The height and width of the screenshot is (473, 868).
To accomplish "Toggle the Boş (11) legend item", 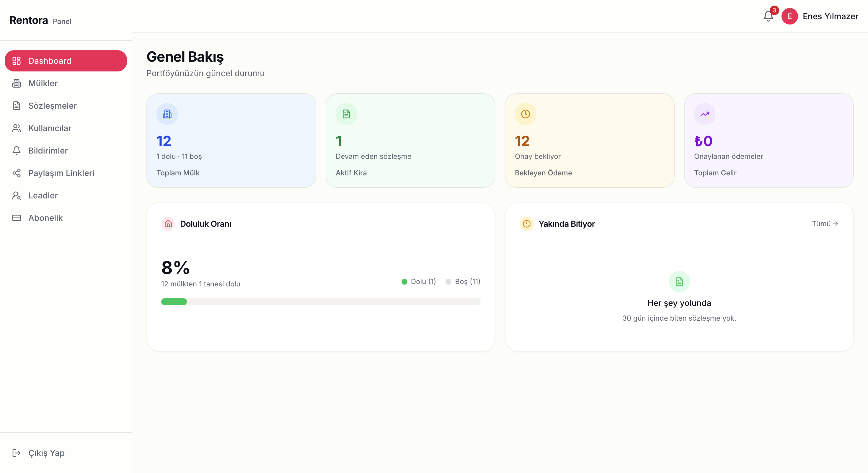I will (x=463, y=282).
